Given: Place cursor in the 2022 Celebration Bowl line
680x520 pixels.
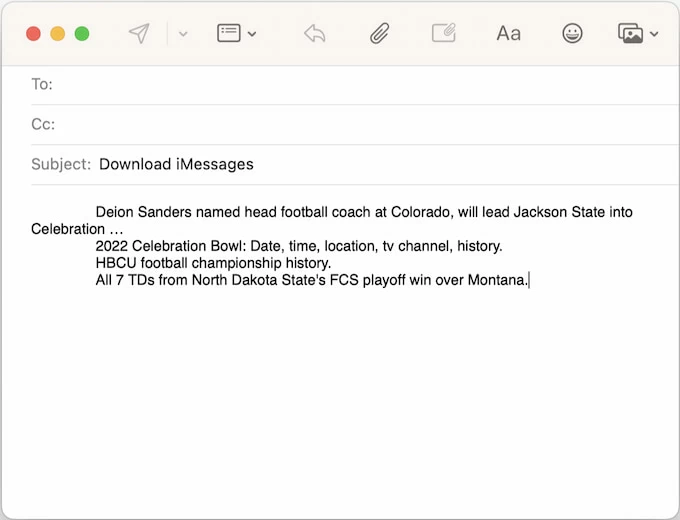Looking at the screenshot, I should coord(298,246).
